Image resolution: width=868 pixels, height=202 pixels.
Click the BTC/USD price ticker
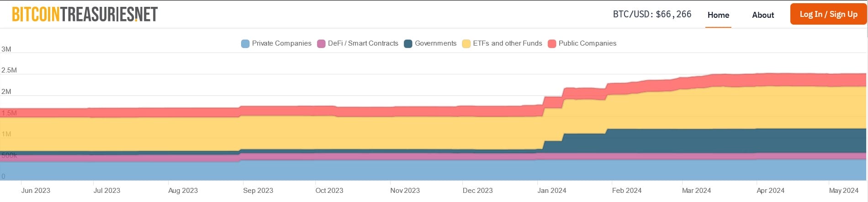[x=652, y=14]
